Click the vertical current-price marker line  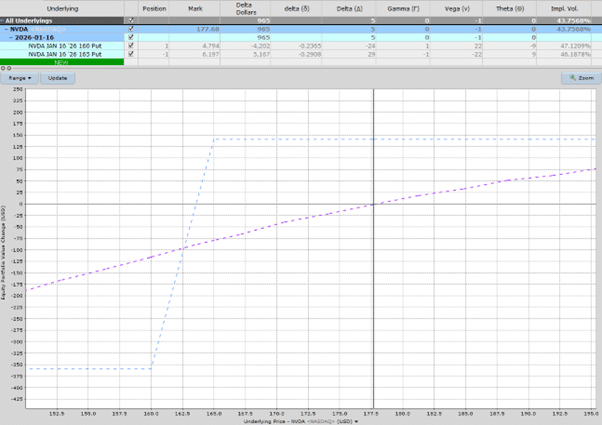click(x=374, y=250)
